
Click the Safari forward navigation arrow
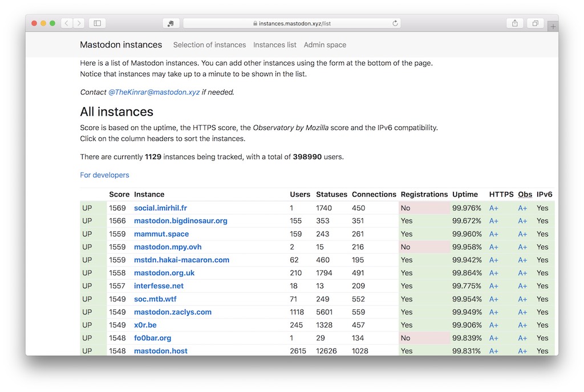coord(79,23)
